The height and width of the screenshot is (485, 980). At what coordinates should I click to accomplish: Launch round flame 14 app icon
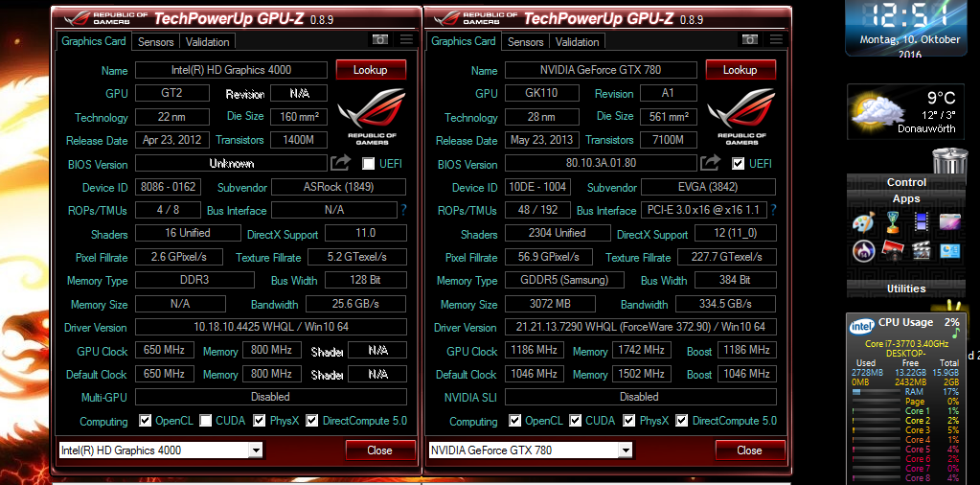tap(864, 250)
